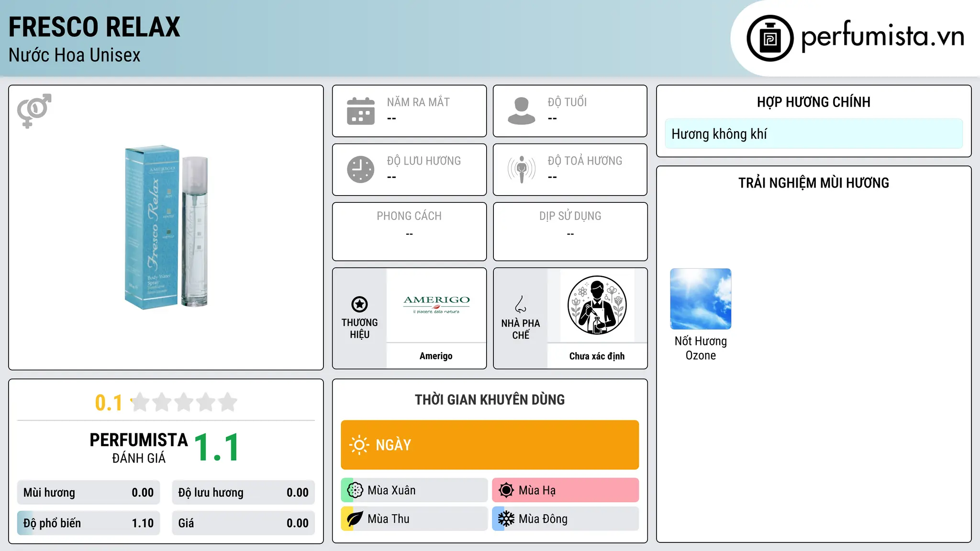The height and width of the screenshot is (551, 980).
Task: Click the FRESCO RELAX title
Action: coord(94,27)
